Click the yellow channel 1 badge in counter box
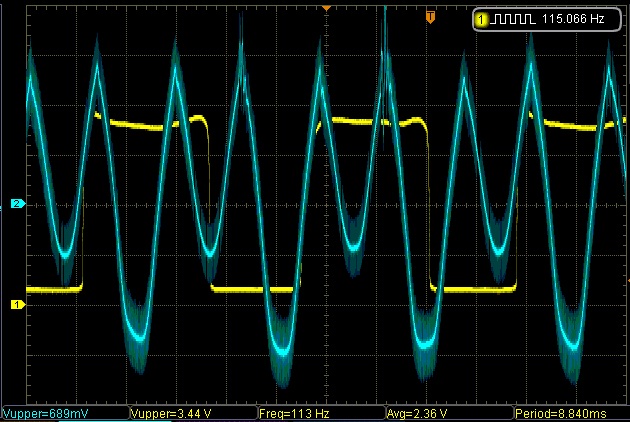The width and height of the screenshot is (630, 422). pos(481,19)
